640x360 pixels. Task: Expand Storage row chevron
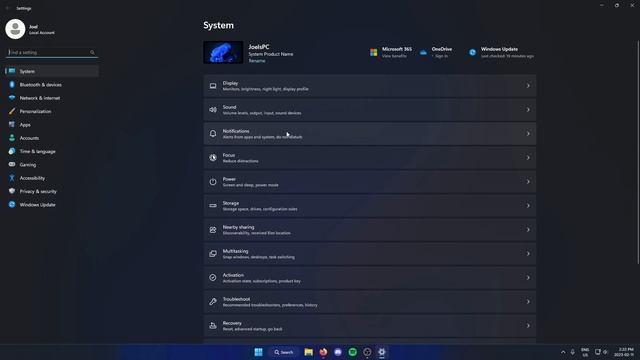pos(528,206)
